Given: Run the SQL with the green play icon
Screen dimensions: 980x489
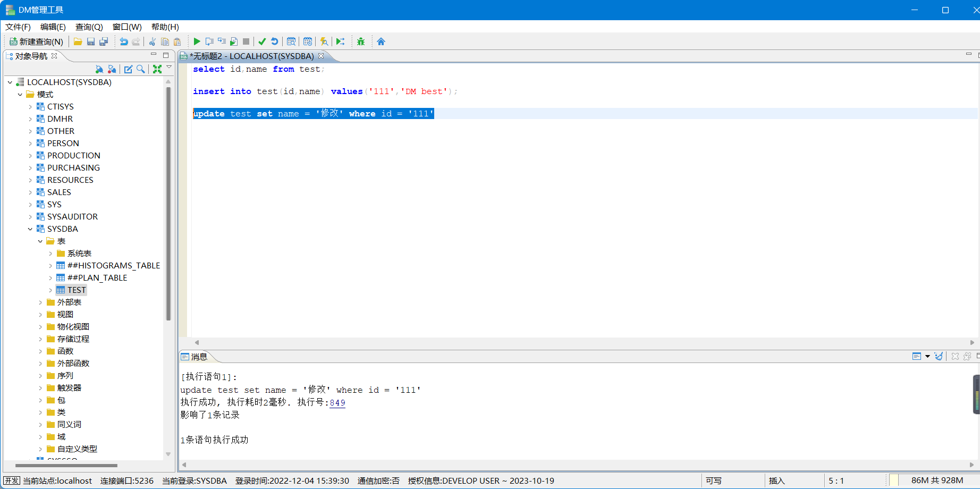Looking at the screenshot, I should [197, 41].
